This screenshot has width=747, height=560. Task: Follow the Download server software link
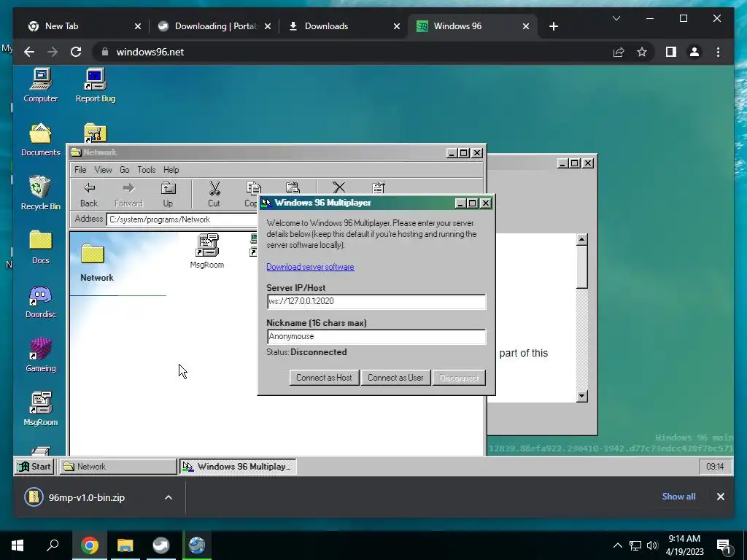310,267
